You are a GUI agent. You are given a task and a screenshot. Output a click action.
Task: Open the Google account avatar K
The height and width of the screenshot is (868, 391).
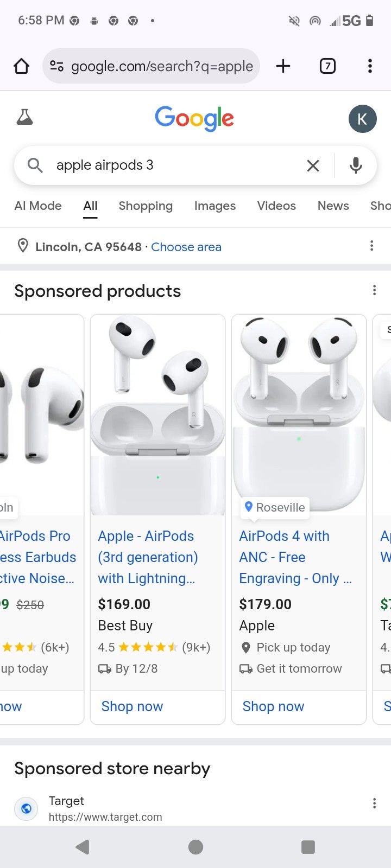[x=362, y=119]
